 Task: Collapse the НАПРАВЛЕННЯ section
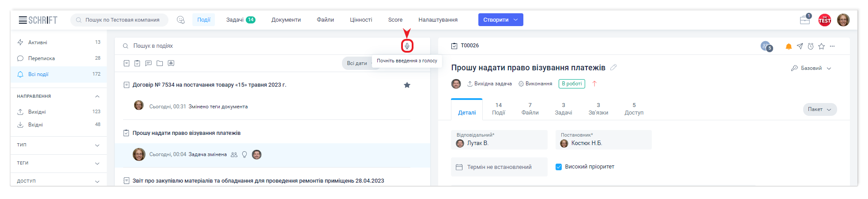point(97,96)
